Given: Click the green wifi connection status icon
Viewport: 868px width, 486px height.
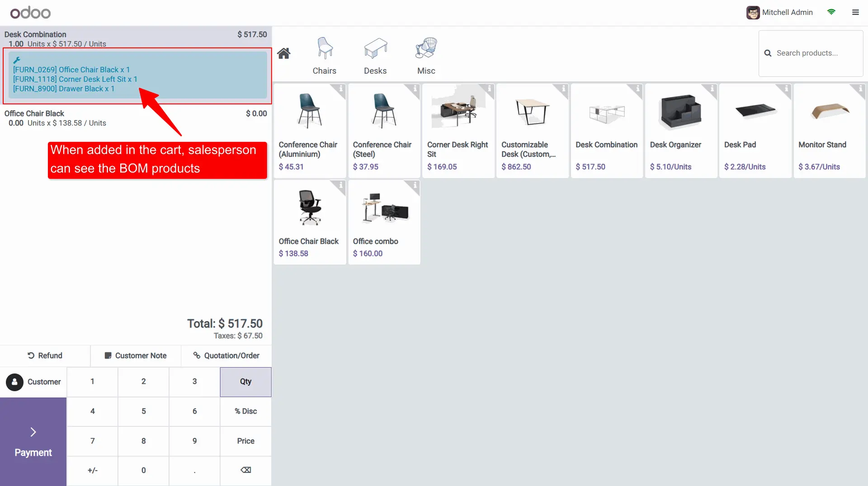Looking at the screenshot, I should pos(831,12).
